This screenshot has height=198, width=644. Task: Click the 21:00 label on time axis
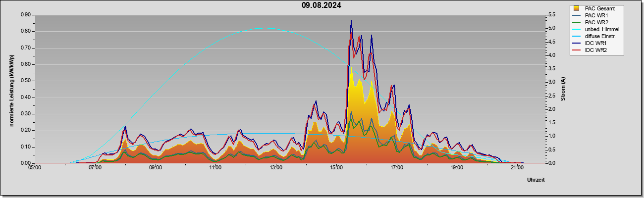[517, 168]
